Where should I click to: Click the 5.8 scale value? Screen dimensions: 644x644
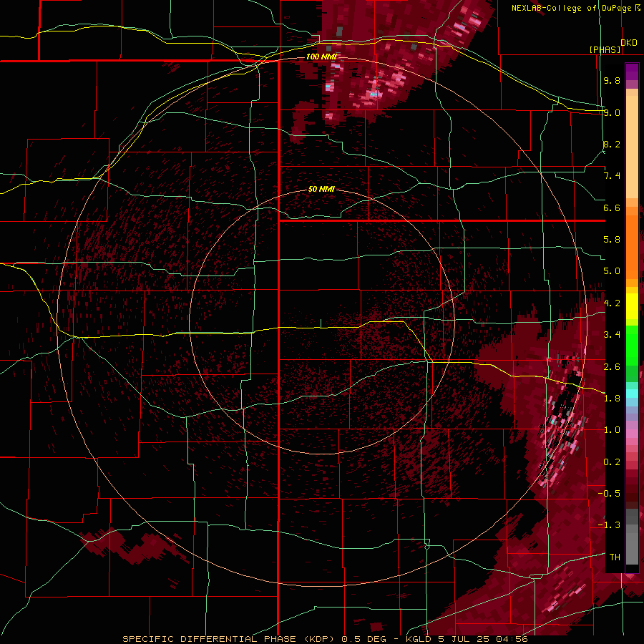point(612,240)
